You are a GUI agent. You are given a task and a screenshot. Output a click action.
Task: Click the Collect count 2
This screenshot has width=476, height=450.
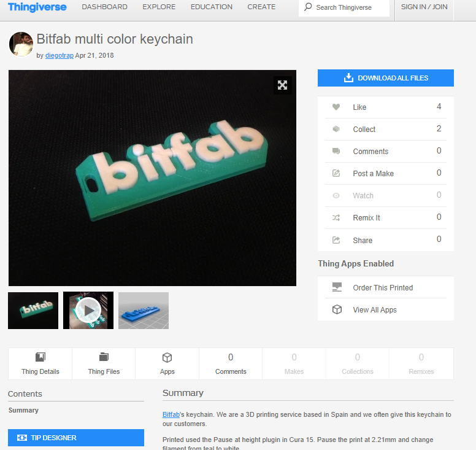[439, 128]
